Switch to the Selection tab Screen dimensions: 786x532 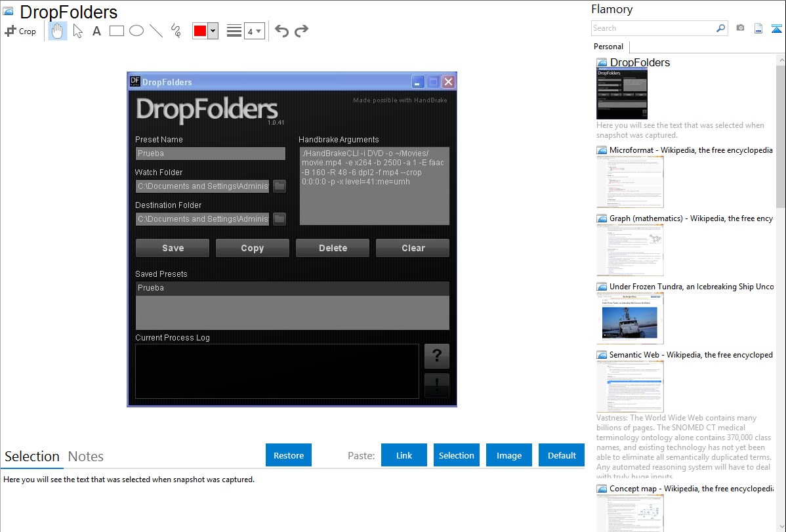32,457
